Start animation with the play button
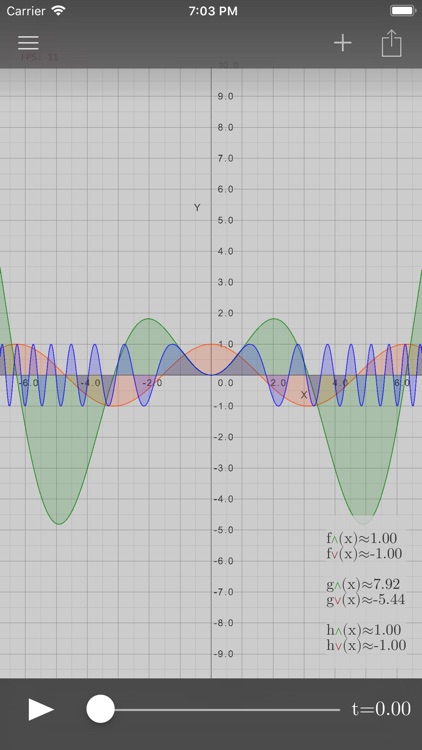 [x=41, y=709]
